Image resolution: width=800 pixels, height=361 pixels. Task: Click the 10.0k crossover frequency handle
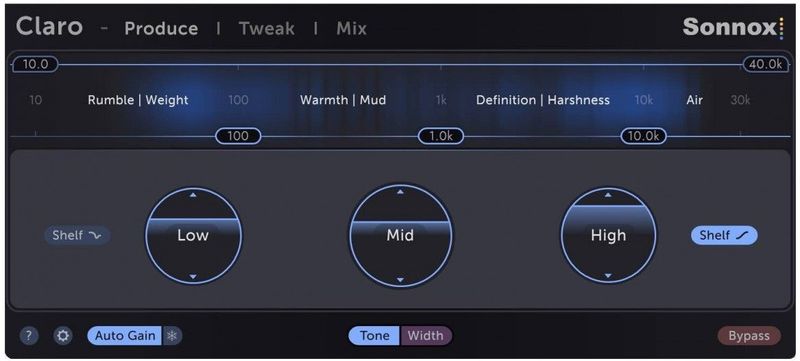point(643,136)
